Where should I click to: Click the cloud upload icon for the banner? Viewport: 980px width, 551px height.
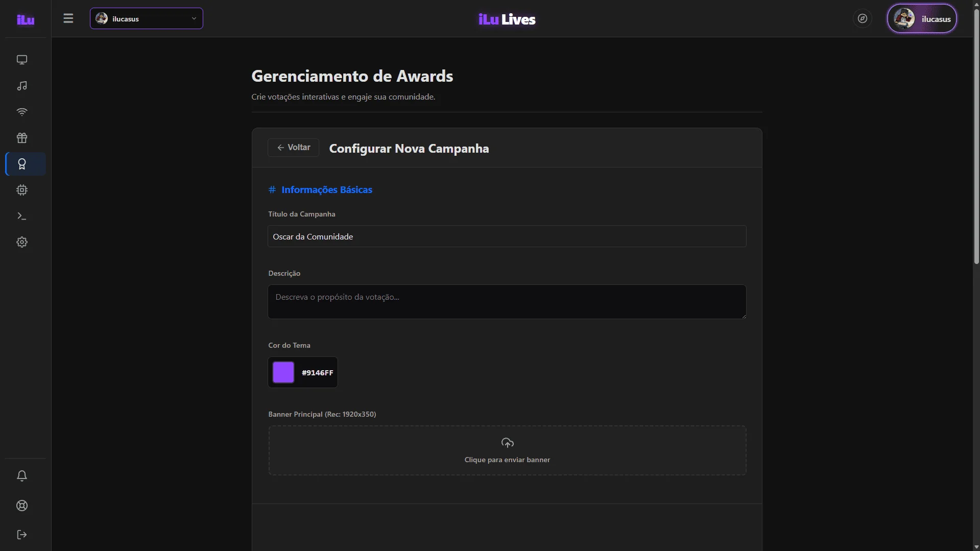tap(507, 443)
